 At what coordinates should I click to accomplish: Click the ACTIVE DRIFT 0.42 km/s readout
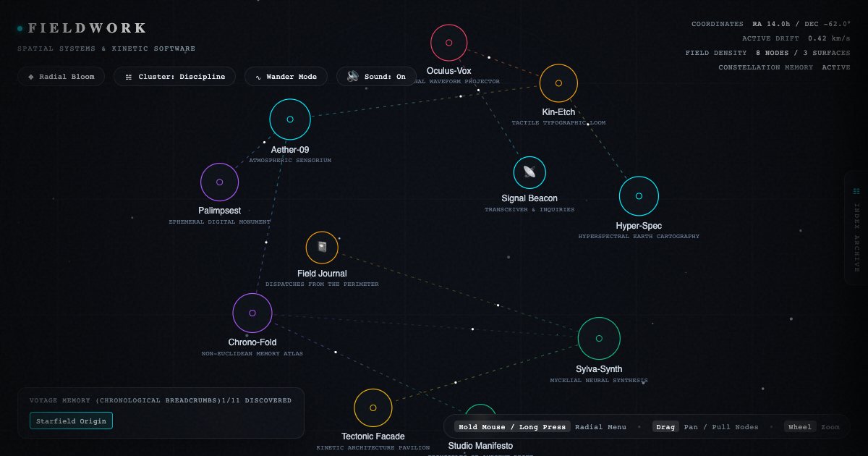pos(796,38)
